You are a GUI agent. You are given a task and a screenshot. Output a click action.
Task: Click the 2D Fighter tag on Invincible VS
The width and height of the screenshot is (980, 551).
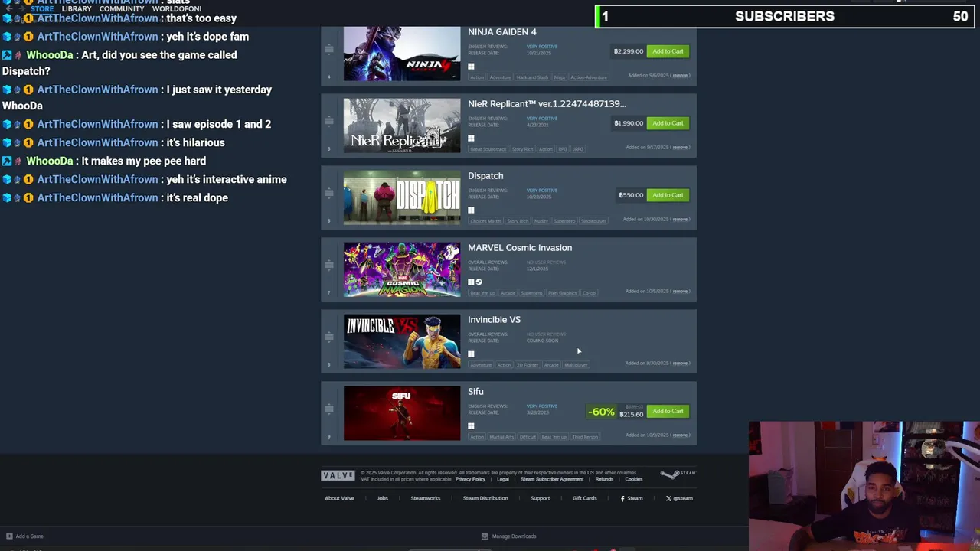pos(528,365)
